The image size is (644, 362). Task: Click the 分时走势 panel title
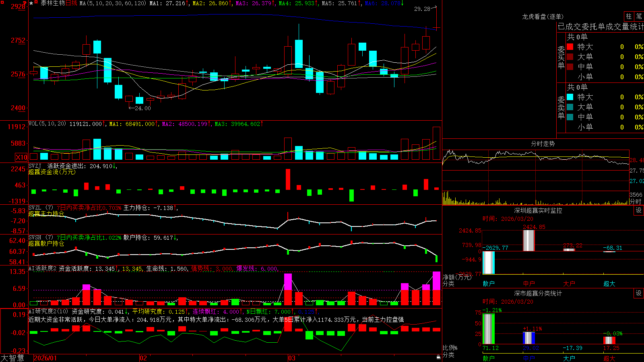[543, 144]
